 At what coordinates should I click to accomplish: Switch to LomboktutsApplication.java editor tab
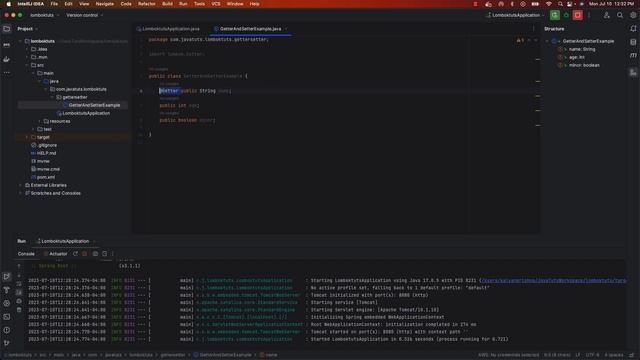(x=168, y=29)
